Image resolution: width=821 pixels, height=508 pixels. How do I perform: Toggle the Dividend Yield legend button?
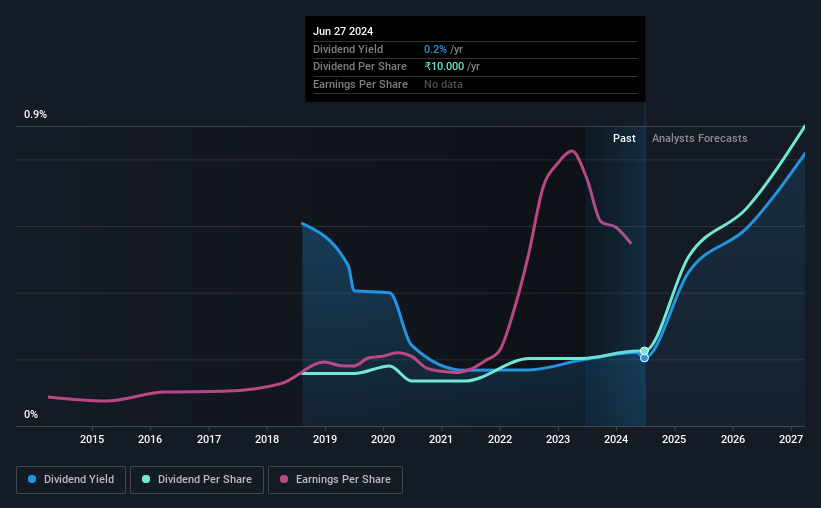(x=71, y=480)
